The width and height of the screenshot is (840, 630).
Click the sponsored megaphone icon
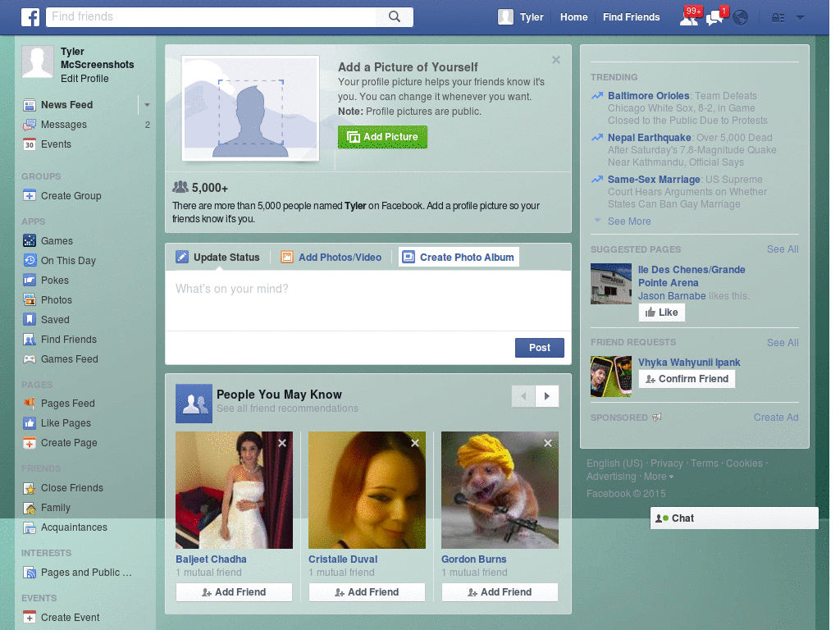pos(657,418)
